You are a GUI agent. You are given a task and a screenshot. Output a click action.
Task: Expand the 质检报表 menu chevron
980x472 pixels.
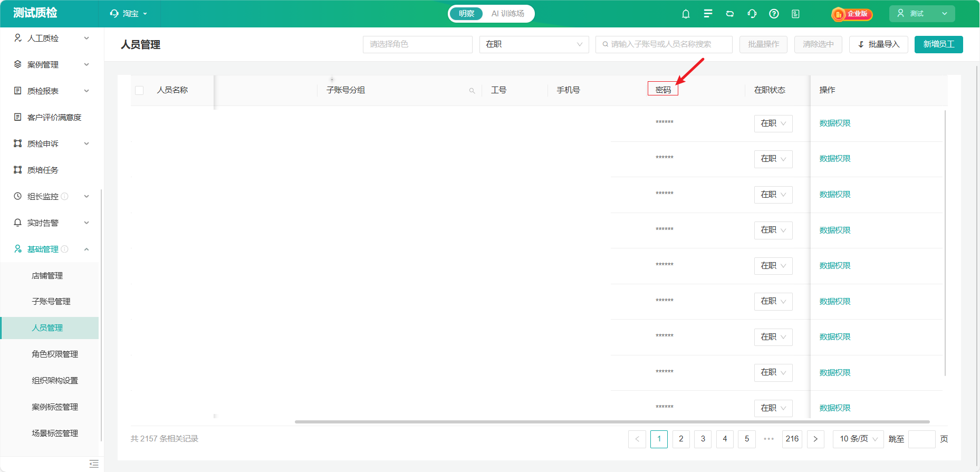coord(87,91)
